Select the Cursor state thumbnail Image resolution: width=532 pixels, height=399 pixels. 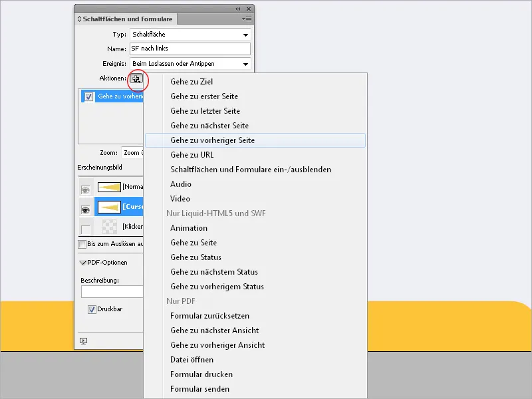[109, 207]
